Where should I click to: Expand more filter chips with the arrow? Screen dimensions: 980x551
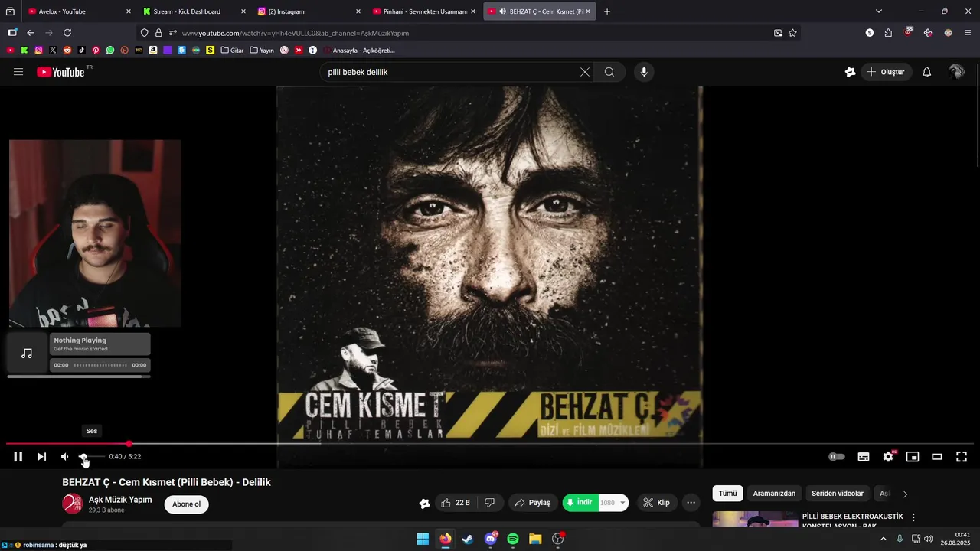click(906, 494)
